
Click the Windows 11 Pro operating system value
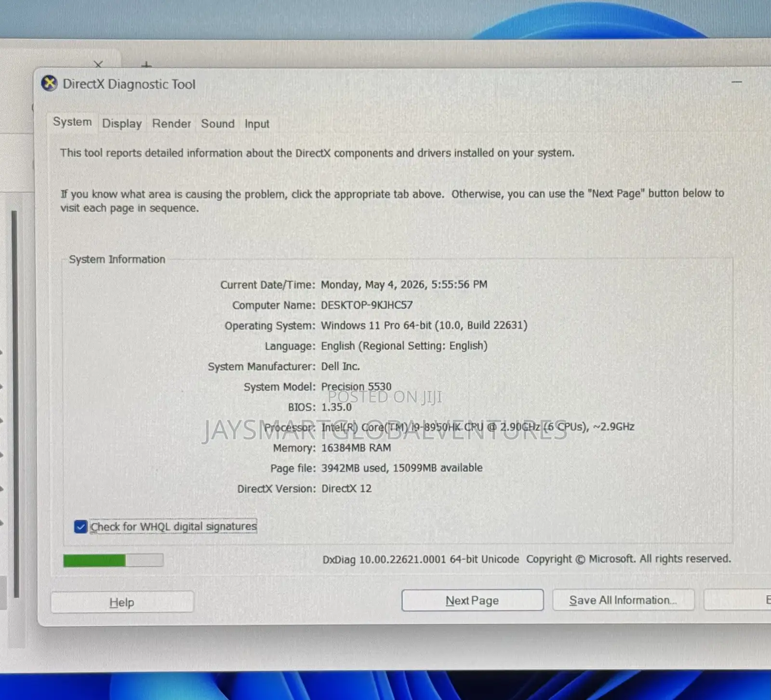click(x=424, y=325)
